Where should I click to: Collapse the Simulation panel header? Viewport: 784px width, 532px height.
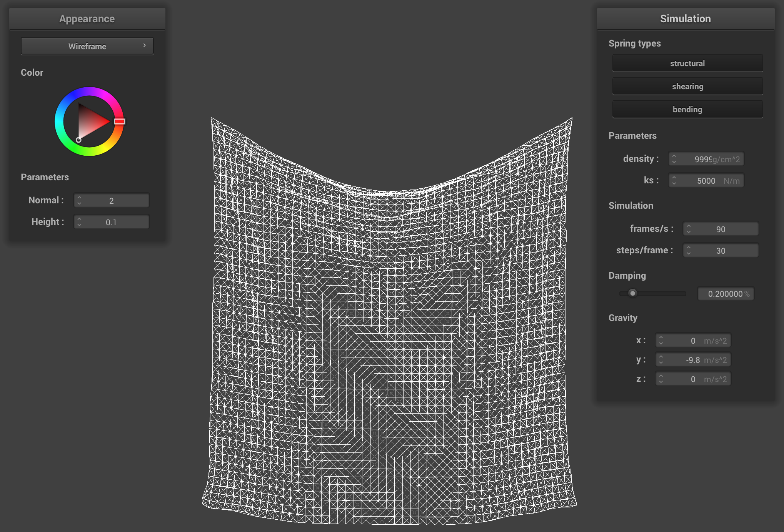coord(685,18)
